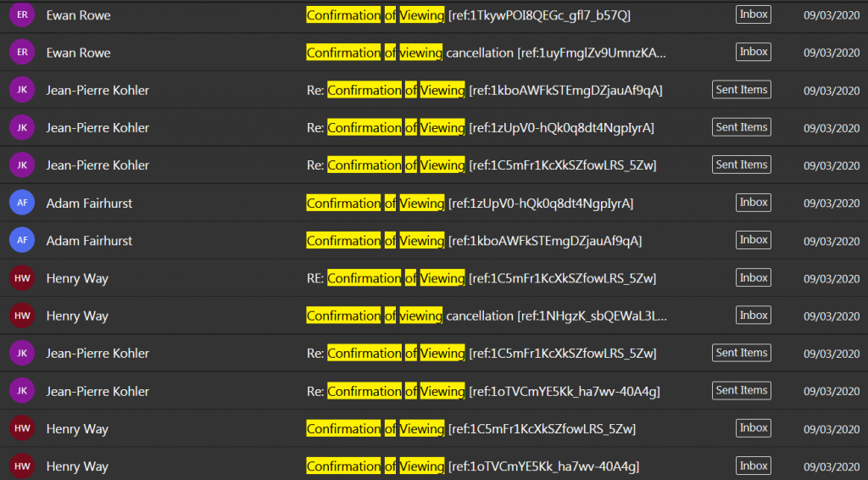868x480 pixels.
Task: Click ER avatar beside the ref:1TkywPOI8QEGc email
Action: click(x=22, y=15)
